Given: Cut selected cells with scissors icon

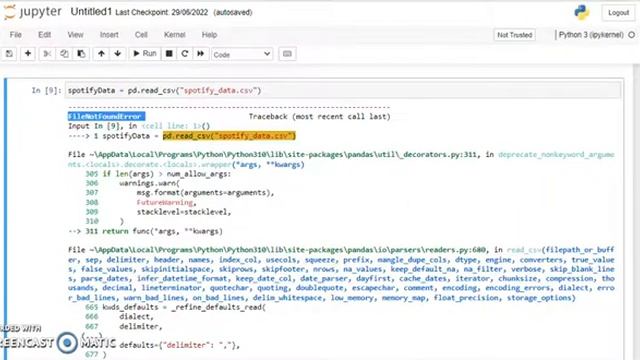Looking at the screenshot, I should point(47,54).
